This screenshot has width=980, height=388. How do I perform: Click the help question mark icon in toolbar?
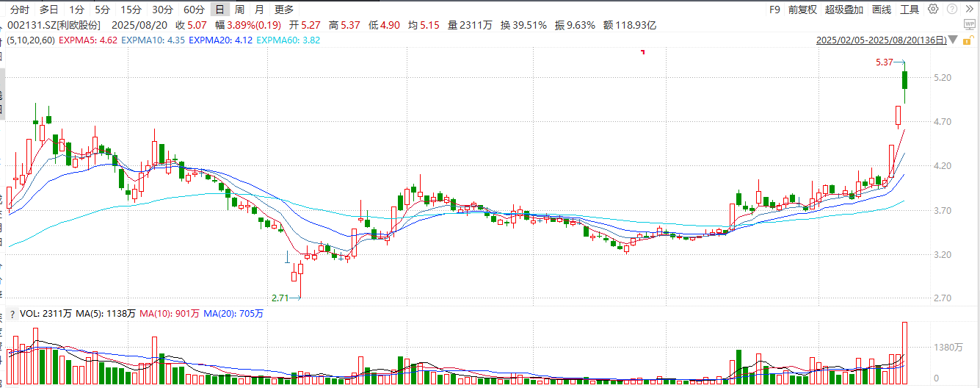pos(952,9)
